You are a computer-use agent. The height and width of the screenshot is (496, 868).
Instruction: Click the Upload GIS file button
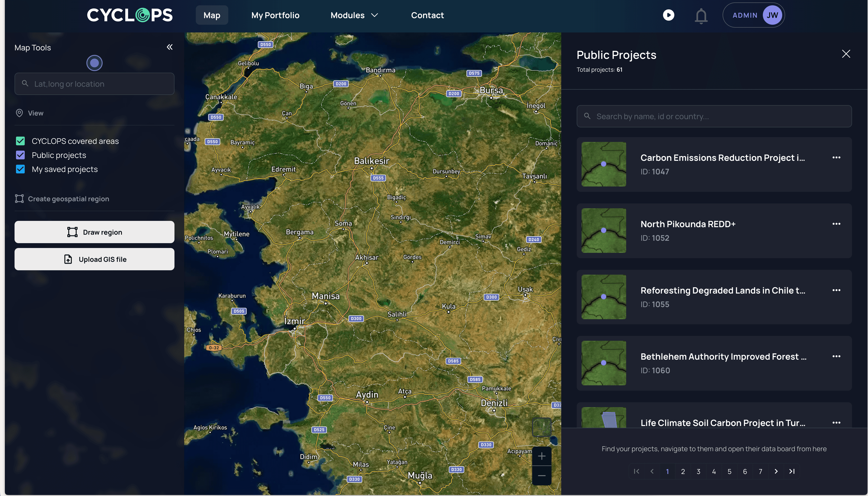pos(95,259)
